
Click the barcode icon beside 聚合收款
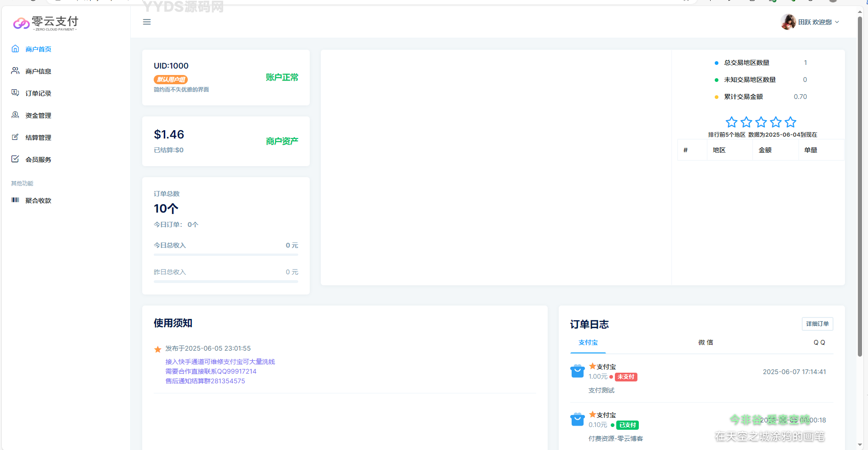tap(15, 200)
